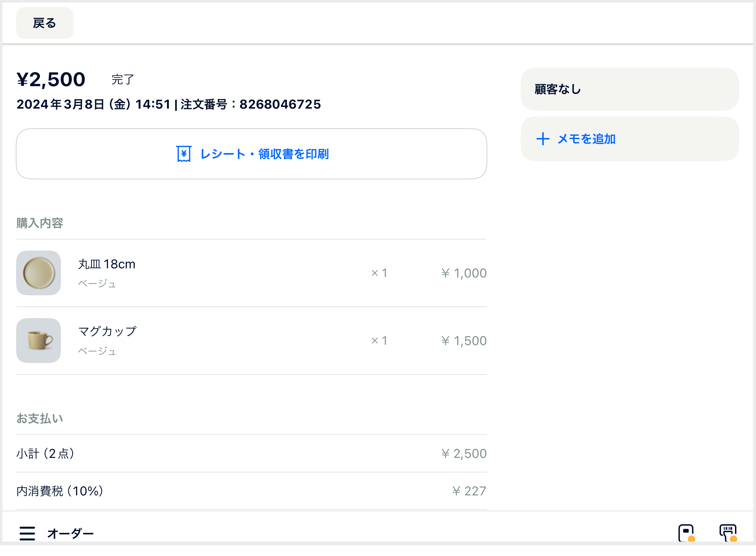
Task: Add a note with メモを追加
Action: (x=630, y=139)
